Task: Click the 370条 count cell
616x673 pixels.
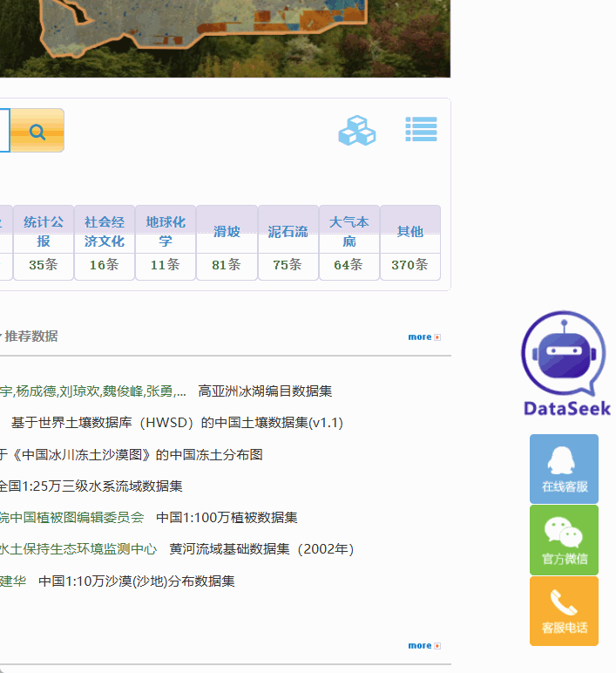Action: (410, 265)
